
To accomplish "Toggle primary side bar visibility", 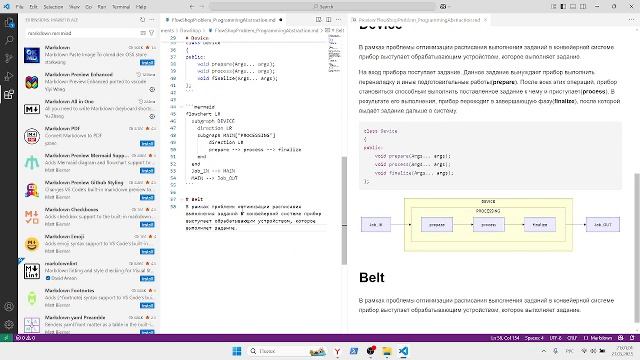I will (563, 7).
